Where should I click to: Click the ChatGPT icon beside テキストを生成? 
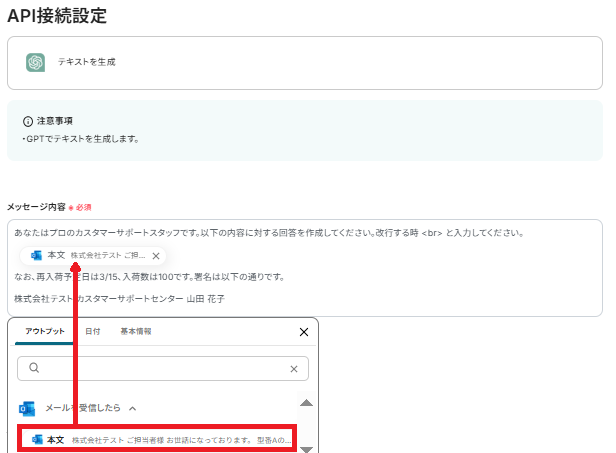[35, 62]
